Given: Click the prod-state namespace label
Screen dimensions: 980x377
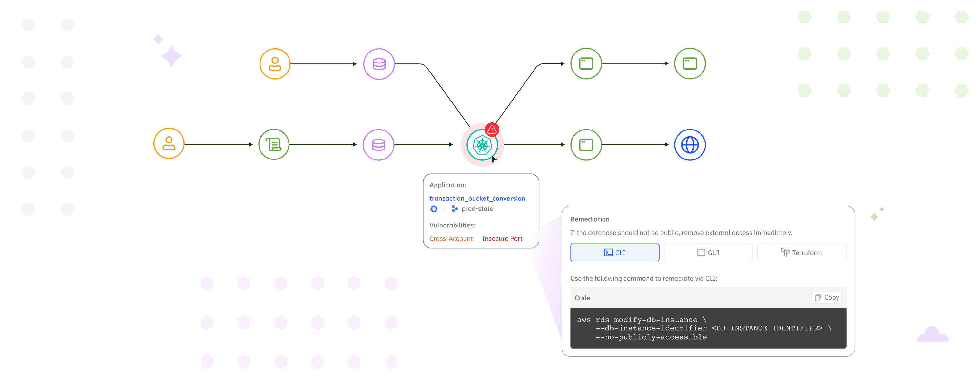Looking at the screenshot, I should tap(477, 208).
